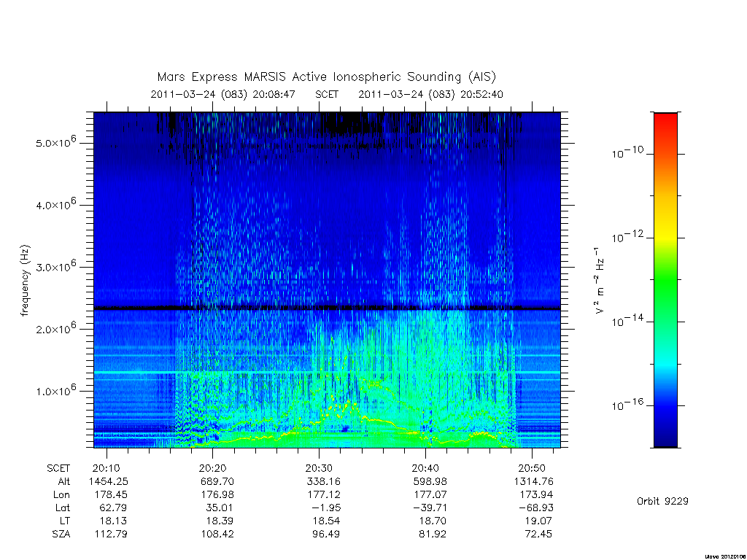
Task: Click SZA value 81.92
Action: (433, 534)
